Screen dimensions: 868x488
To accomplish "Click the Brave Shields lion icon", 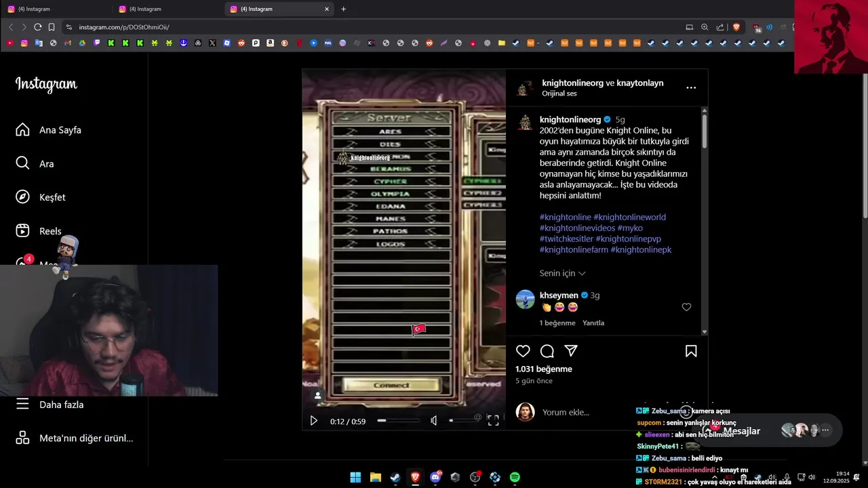I will pyautogui.click(x=736, y=27).
